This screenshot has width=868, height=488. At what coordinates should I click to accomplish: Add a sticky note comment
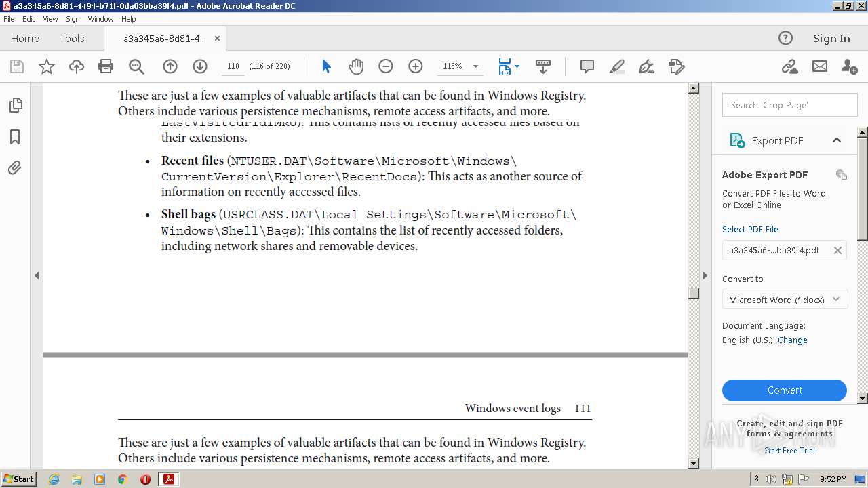[x=587, y=66]
